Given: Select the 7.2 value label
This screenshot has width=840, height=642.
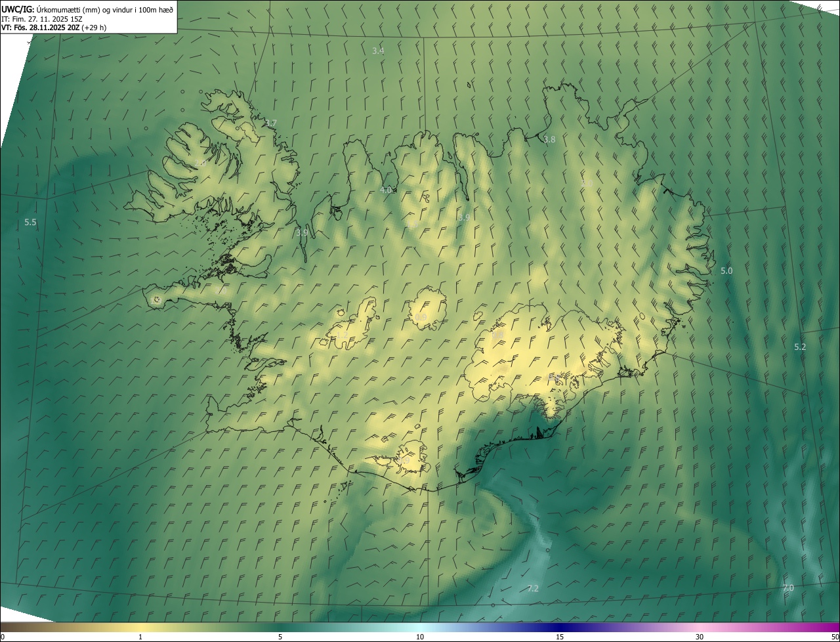Looking at the screenshot, I should [x=533, y=588].
